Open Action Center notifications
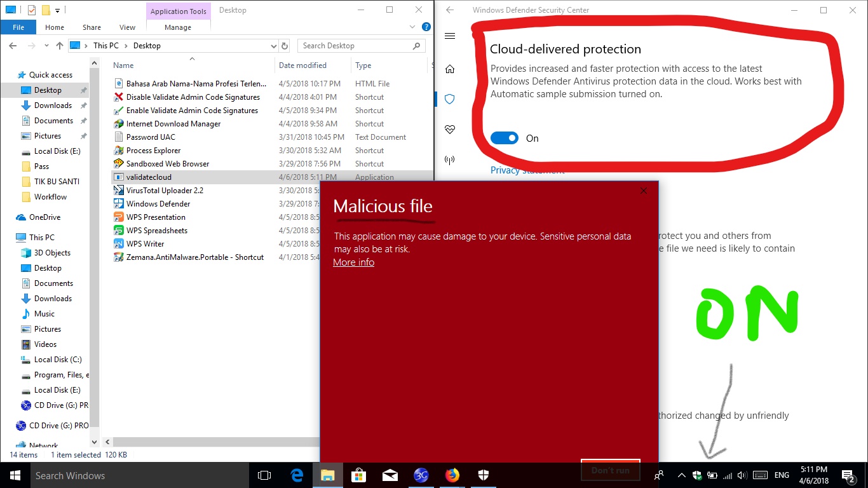The width and height of the screenshot is (868, 488). (848, 475)
